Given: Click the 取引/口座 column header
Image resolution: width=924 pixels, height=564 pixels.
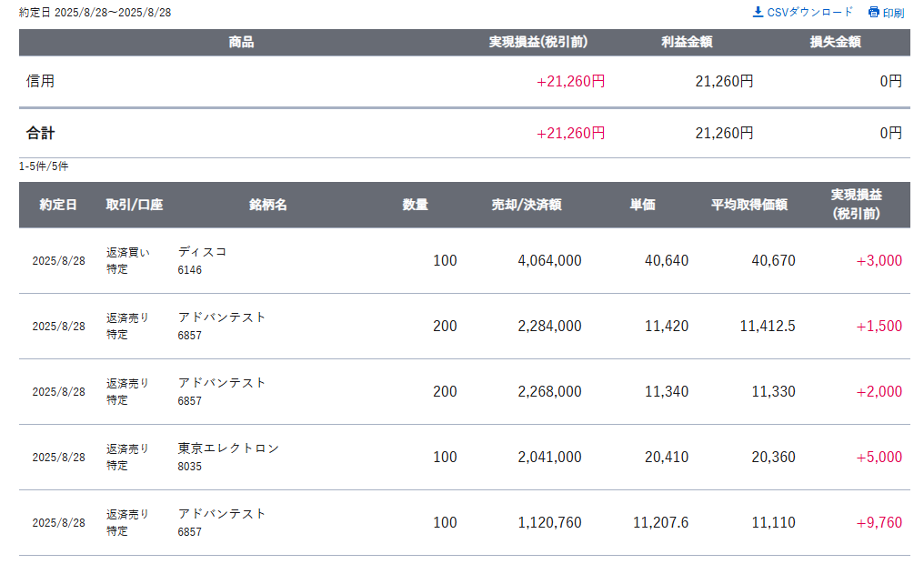Looking at the screenshot, I should pos(135,205).
